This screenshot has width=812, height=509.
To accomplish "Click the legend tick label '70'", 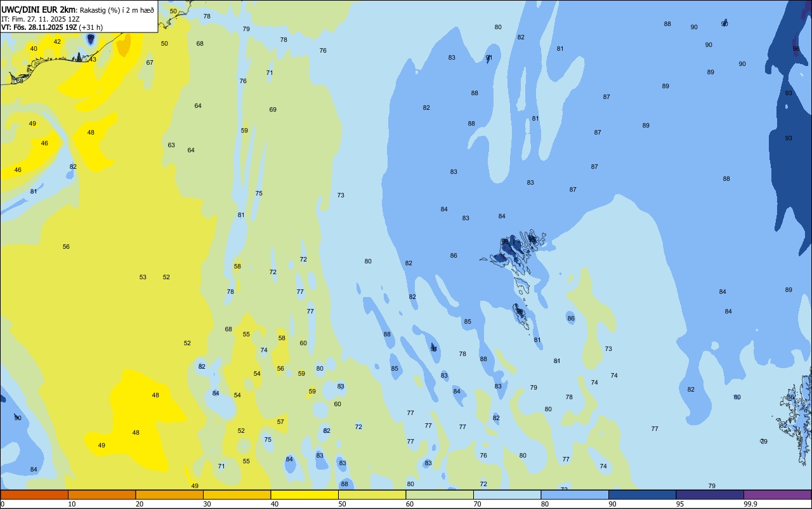I will coord(477,504).
